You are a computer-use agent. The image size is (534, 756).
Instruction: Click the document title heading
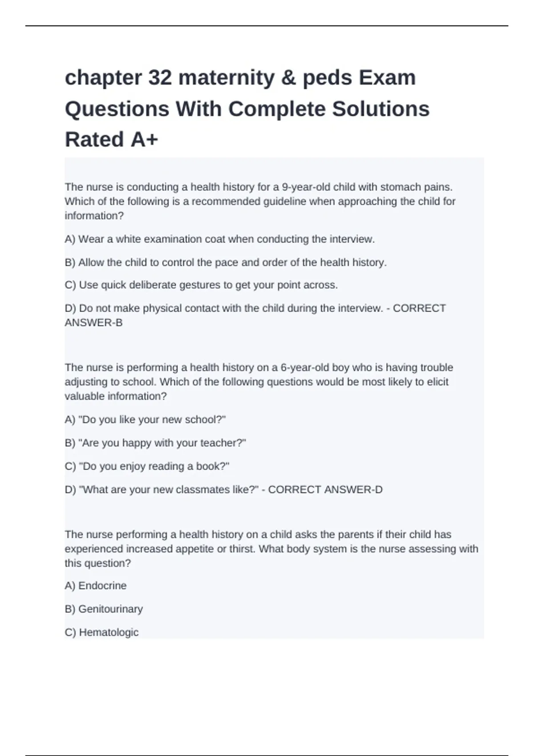tap(247, 109)
